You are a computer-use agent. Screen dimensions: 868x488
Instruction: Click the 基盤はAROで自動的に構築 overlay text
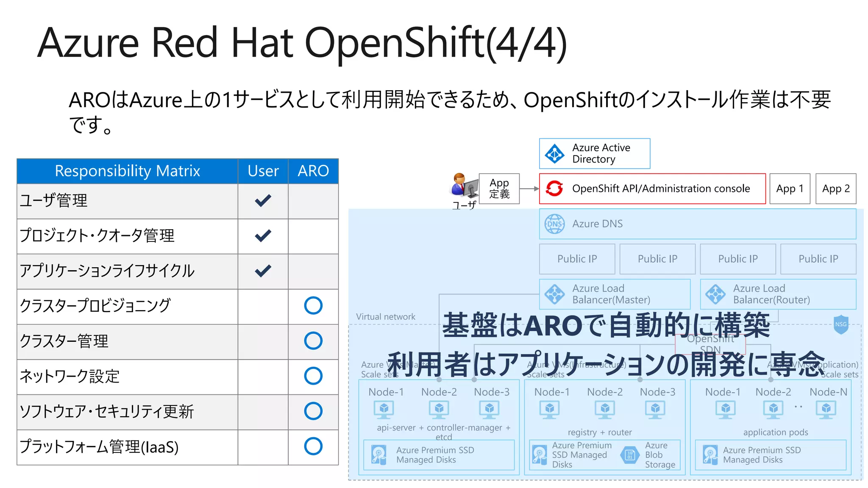(606, 325)
